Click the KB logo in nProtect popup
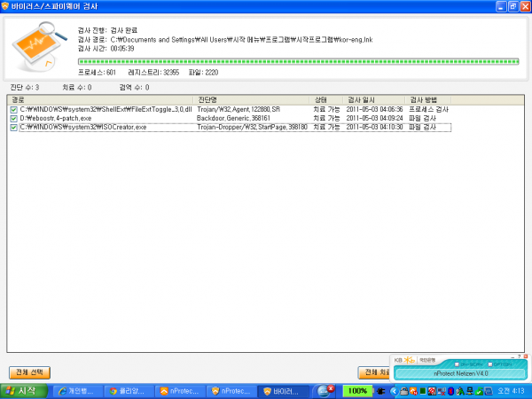The height and width of the screenshot is (399, 532). [x=404, y=360]
